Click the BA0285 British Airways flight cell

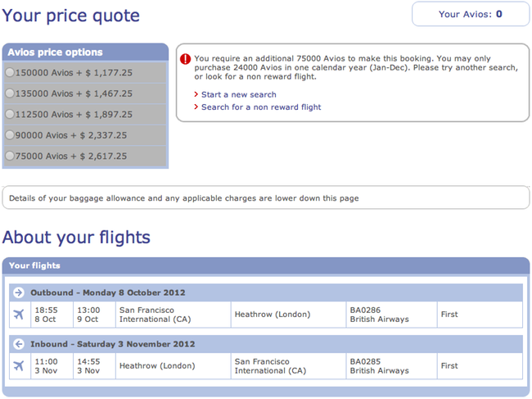tap(391, 365)
